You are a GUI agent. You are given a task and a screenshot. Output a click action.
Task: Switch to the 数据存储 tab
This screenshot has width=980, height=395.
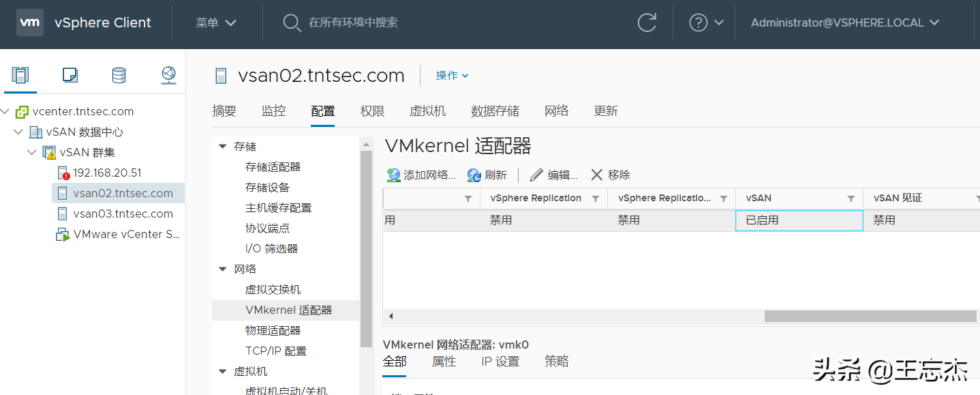tap(495, 111)
